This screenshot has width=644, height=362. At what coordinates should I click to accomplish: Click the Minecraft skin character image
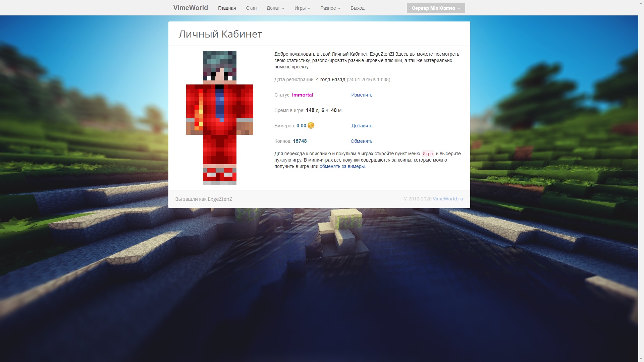[220, 118]
